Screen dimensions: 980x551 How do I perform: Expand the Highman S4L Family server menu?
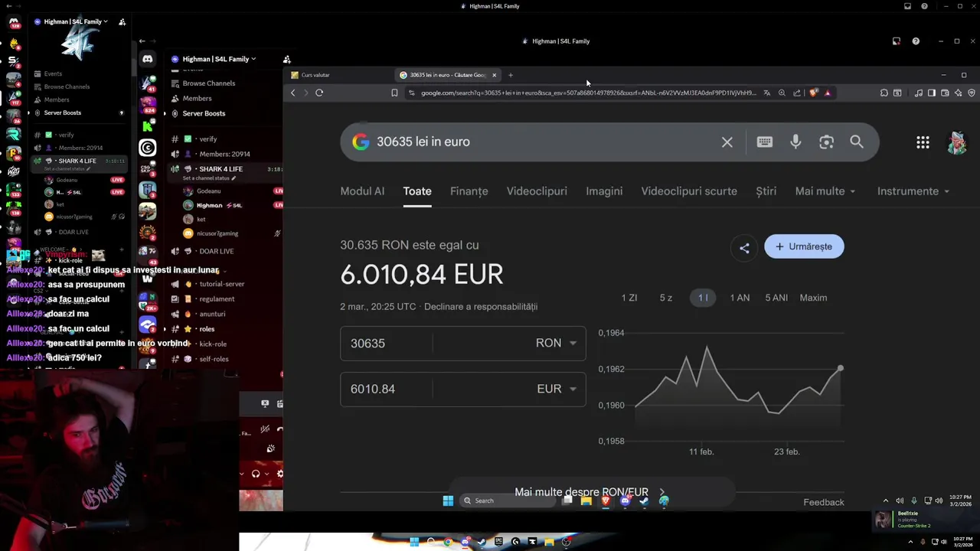[214, 59]
